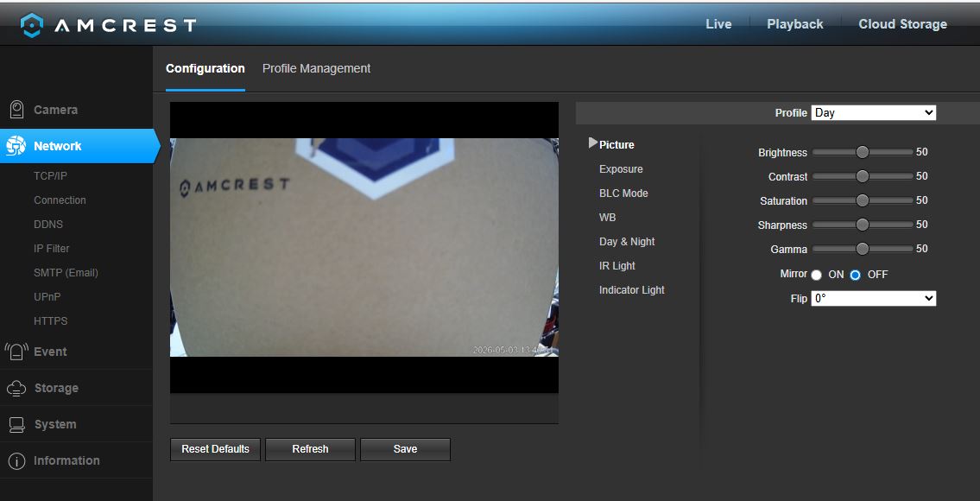Switch to the Configuration tab

pos(205,68)
